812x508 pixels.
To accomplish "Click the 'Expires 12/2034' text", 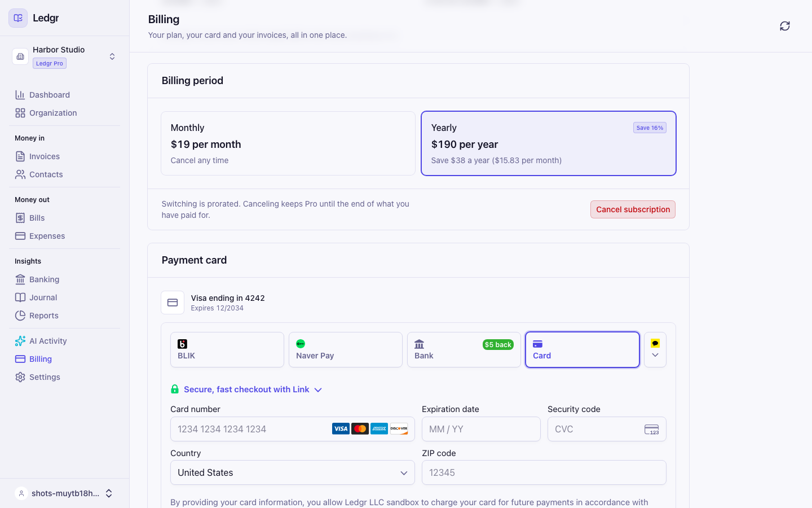I will coord(217,308).
